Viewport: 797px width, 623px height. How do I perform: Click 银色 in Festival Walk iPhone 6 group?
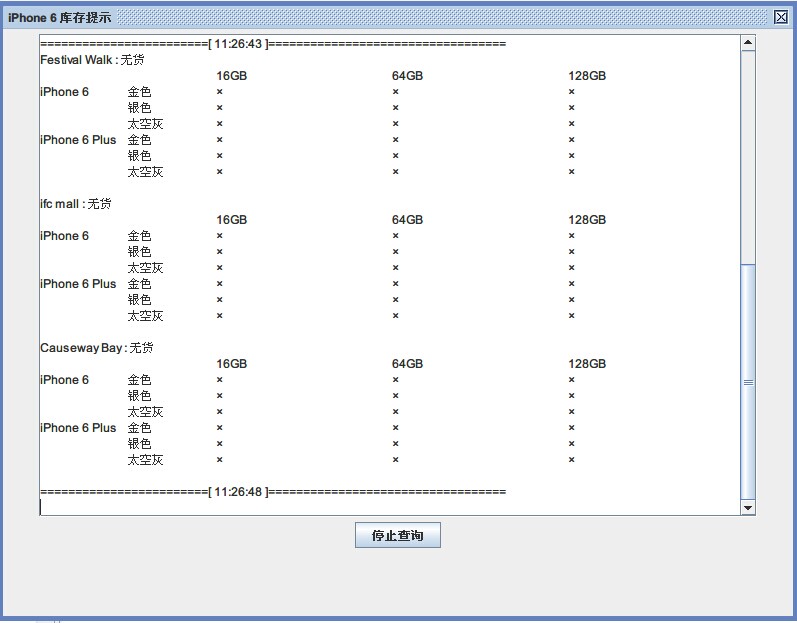[x=139, y=108]
